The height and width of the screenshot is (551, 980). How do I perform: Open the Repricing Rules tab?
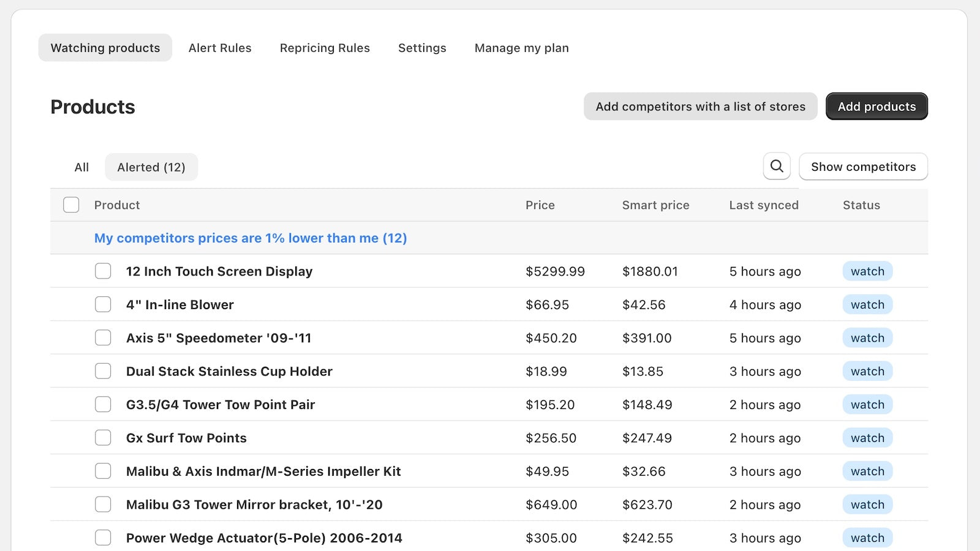point(325,48)
